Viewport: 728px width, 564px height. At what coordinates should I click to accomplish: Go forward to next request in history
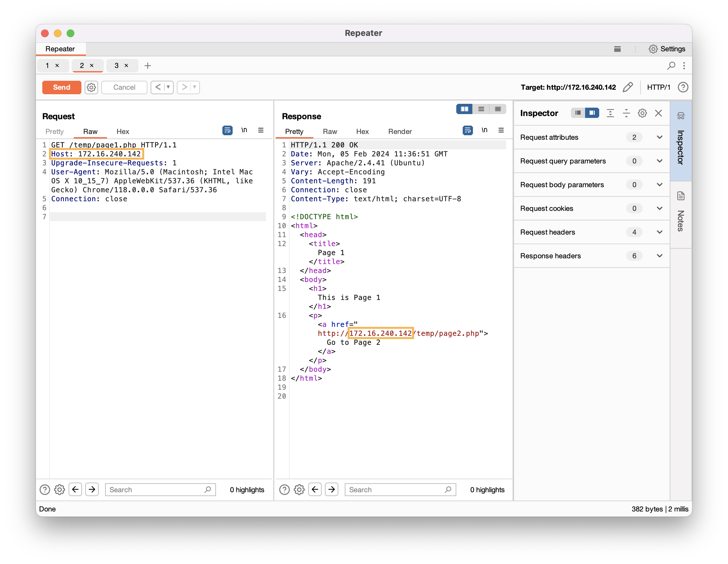(184, 87)
